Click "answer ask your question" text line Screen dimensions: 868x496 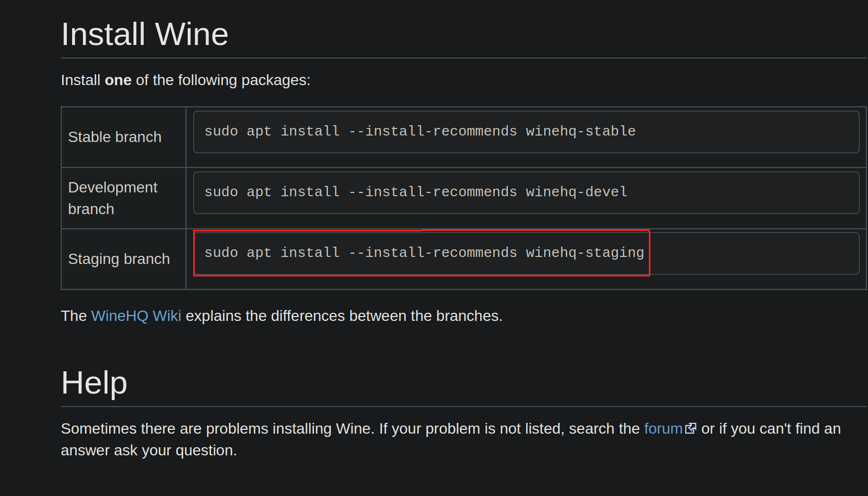(x=149, y=450)
